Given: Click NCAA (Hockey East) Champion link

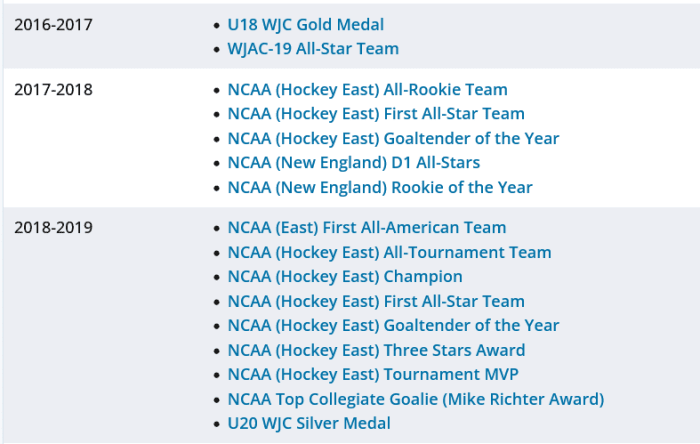Looking at the screenshot, I should coord(345,277).
